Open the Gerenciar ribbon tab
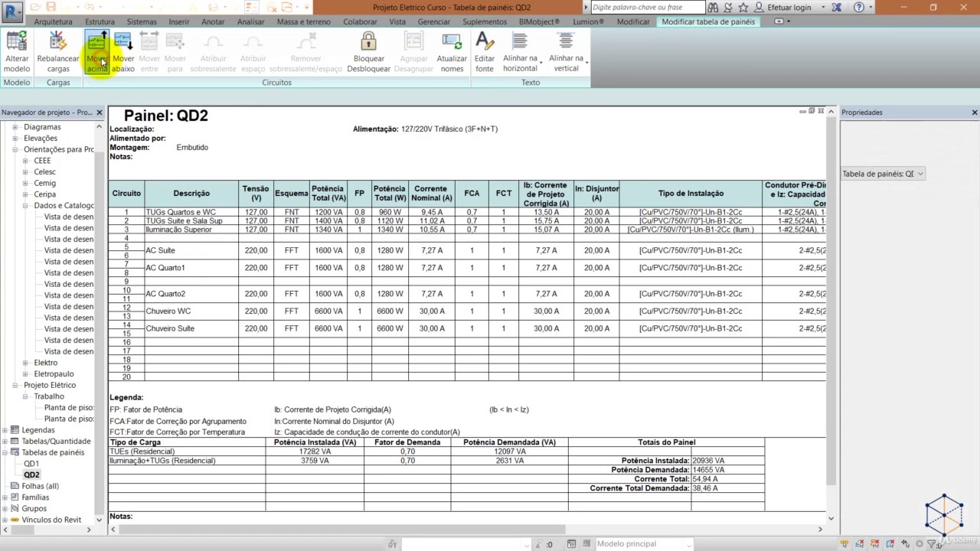This screenshot has width=980, height=551. click(x=434, y=21)
